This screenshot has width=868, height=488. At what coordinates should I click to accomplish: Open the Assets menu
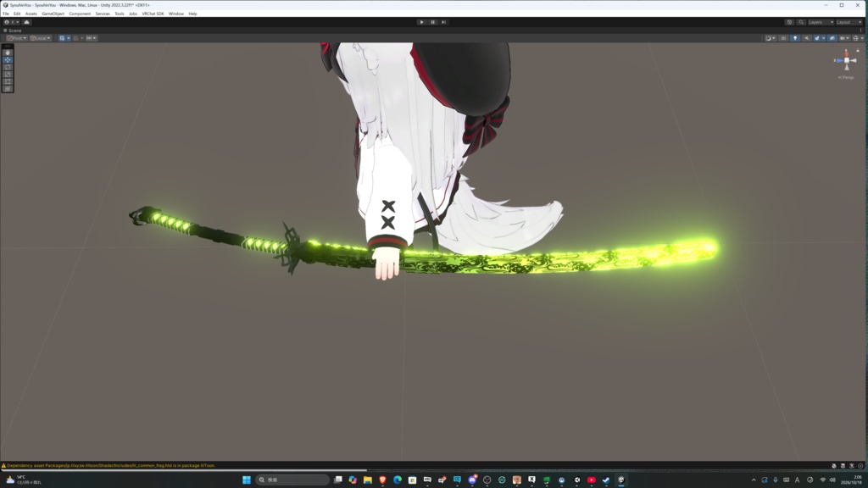tap(31, 14)
